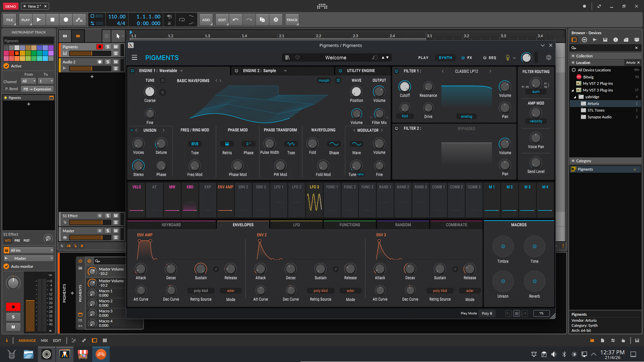Viewport: 644px width, 362px height.
Task: Open the Channel To '1' dropdown
Action: coord(46,81)
